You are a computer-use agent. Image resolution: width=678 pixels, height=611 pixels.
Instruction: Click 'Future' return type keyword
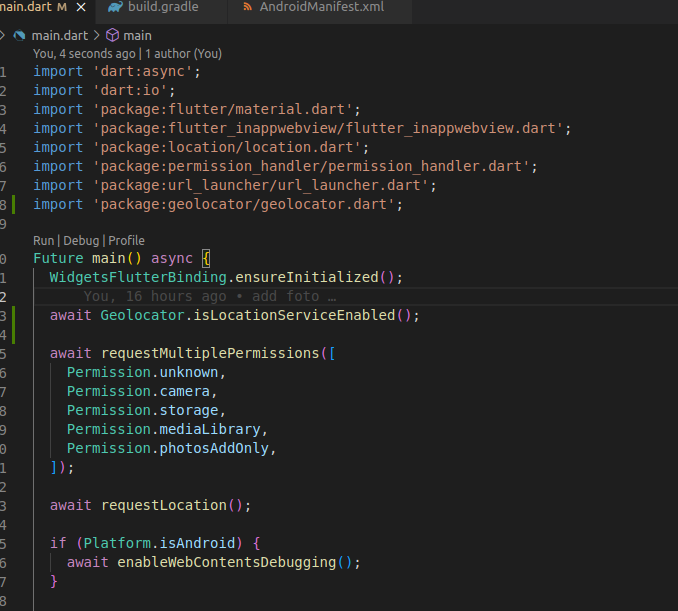pos(58,258)
